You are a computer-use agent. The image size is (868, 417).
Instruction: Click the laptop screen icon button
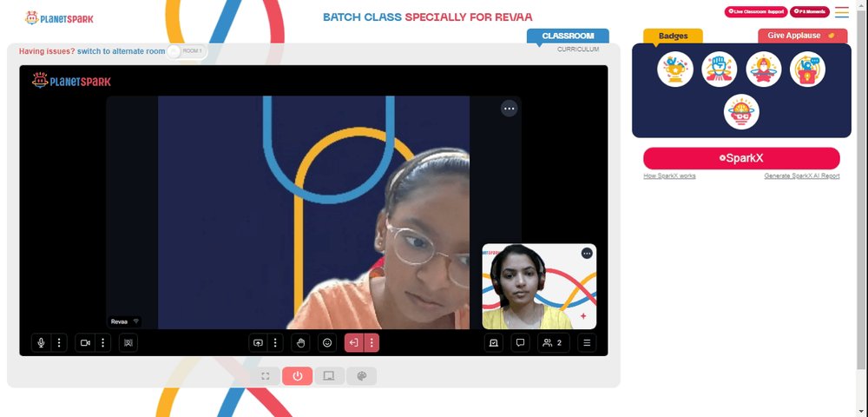click(329, 376)
